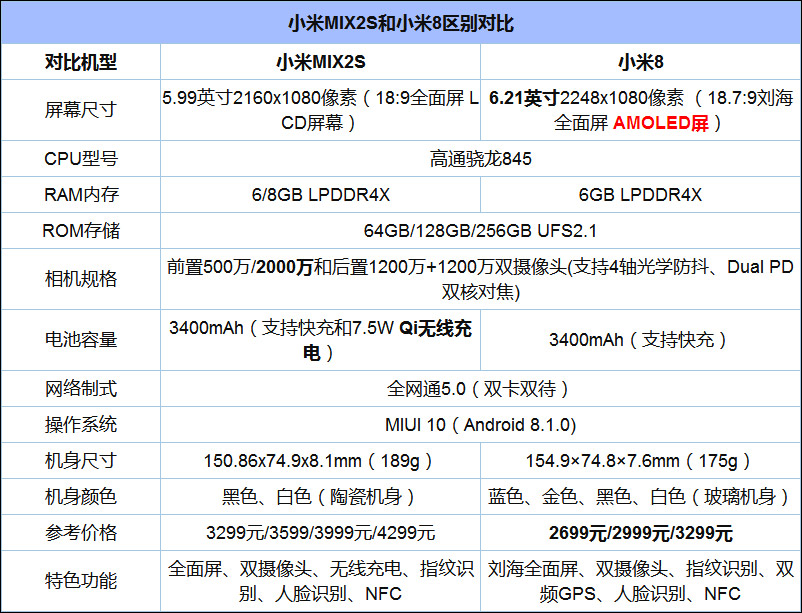Click the 小米MIX2S column header
Image resolution: width=802 pixels, height=613 pixels.
point(321,62)
